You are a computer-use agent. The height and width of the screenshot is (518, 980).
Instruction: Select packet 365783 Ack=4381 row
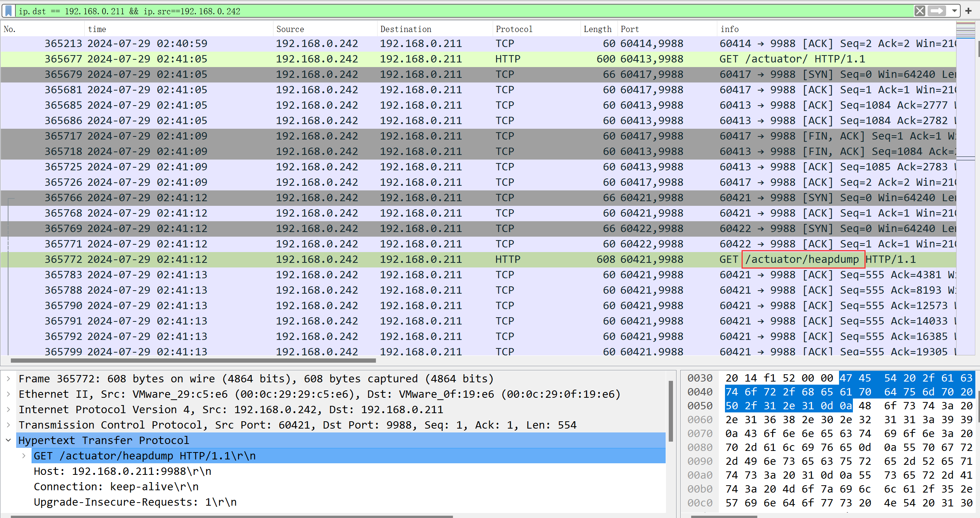[x=478, y=275]
